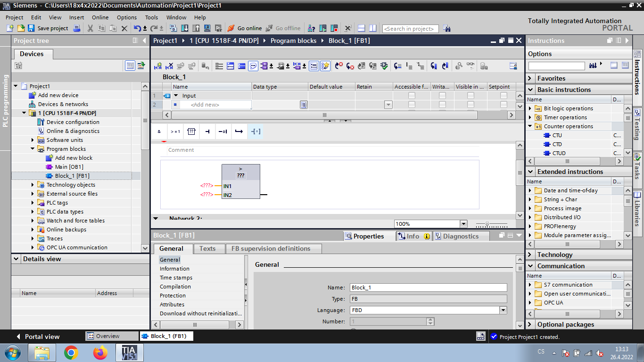Switch to the Texts tab

click(207, 248)
